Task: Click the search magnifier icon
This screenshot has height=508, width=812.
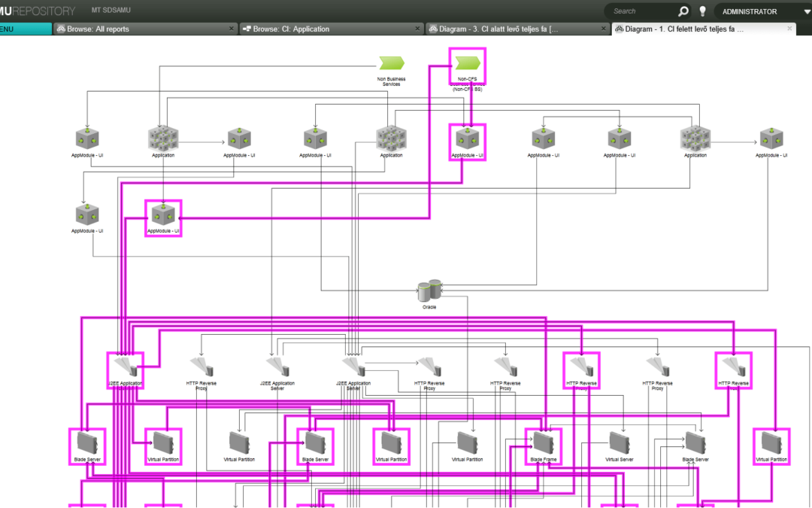Action: [x=683, y=11]
